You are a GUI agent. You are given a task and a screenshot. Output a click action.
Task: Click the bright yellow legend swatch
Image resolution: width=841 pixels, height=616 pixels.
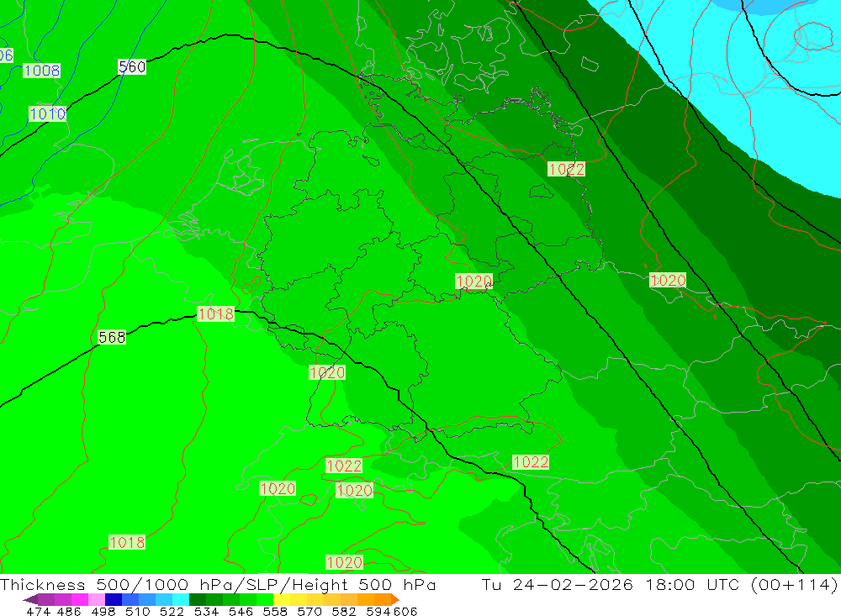point(282,599)
